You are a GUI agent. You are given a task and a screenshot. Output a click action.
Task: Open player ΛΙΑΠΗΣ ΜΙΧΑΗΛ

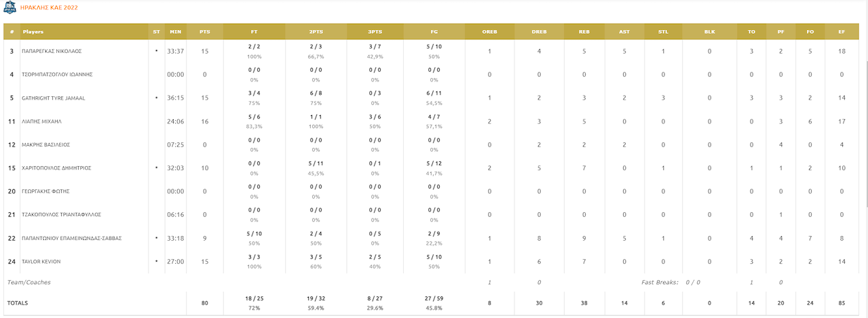[42, 121]
